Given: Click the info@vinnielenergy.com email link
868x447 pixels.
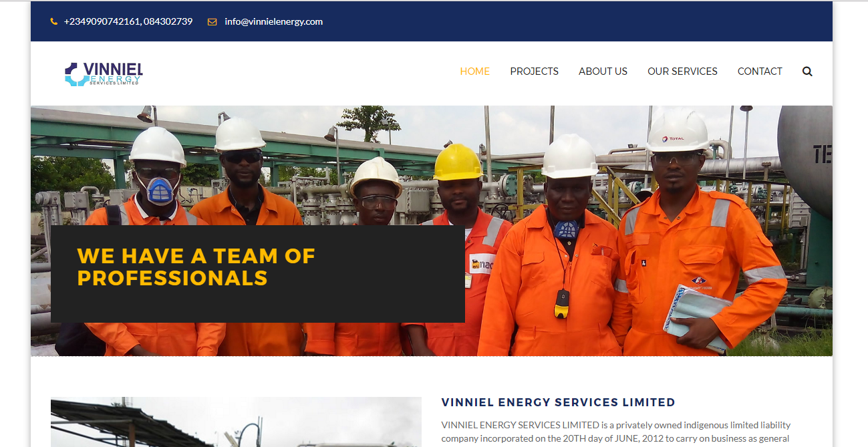Looking at the screenshot, I should pyautogui.click(x=273, y=21).
